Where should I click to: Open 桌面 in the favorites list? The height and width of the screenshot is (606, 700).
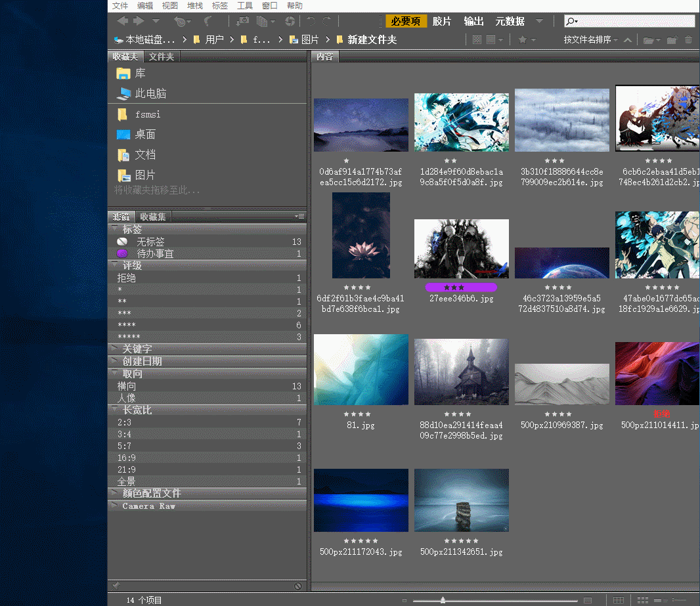[x=145, y=135]
